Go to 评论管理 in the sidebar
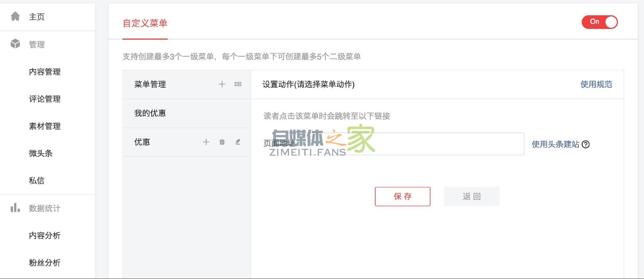Image resolution: width=644 pixels, height=279 pixels. coord(45,99)
